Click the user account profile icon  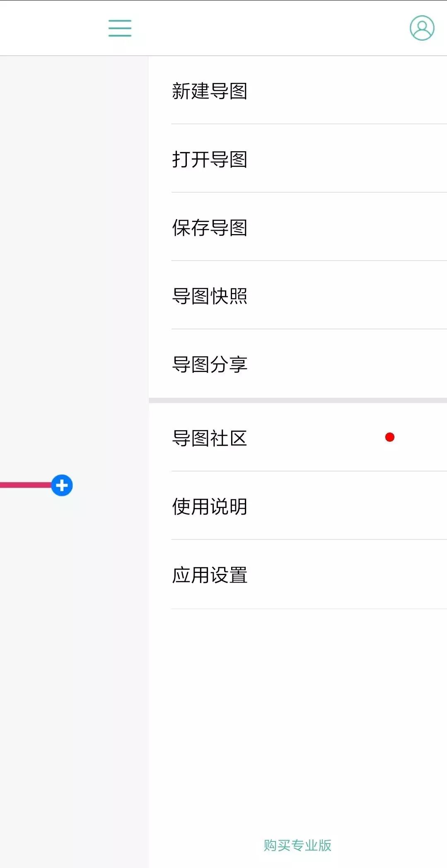[421, 28]
